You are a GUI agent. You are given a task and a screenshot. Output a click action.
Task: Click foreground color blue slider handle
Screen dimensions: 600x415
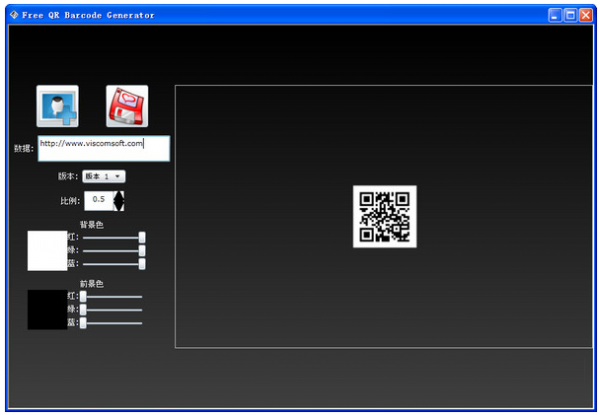[x=83, y=323]
